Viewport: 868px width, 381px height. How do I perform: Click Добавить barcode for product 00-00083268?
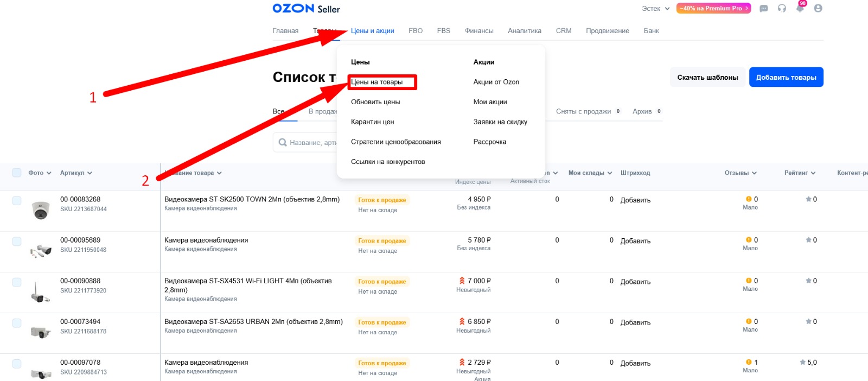[635, 200]
